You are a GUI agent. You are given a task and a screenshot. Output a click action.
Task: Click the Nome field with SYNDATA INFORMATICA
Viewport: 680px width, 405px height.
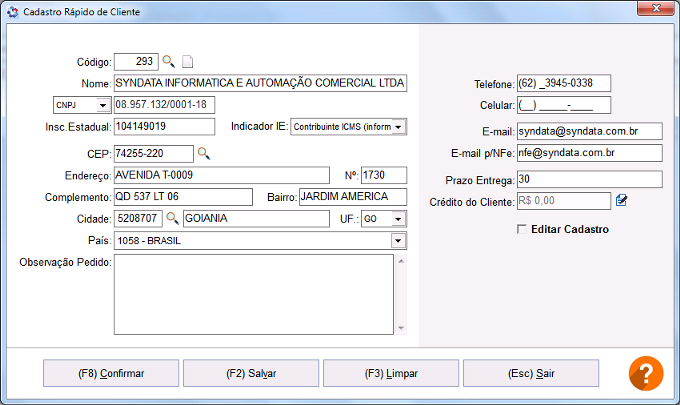(260, 83)
